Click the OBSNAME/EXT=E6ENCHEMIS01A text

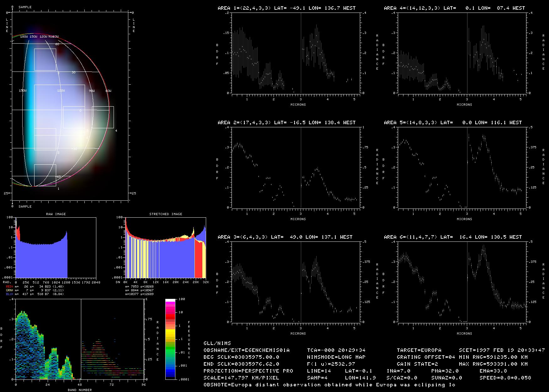click(x=247, y=350)
